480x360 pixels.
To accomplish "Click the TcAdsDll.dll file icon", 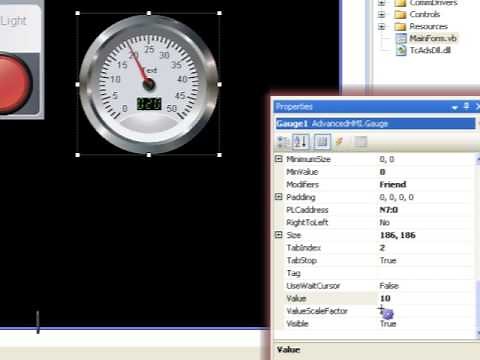I will [x=401, y=50].
